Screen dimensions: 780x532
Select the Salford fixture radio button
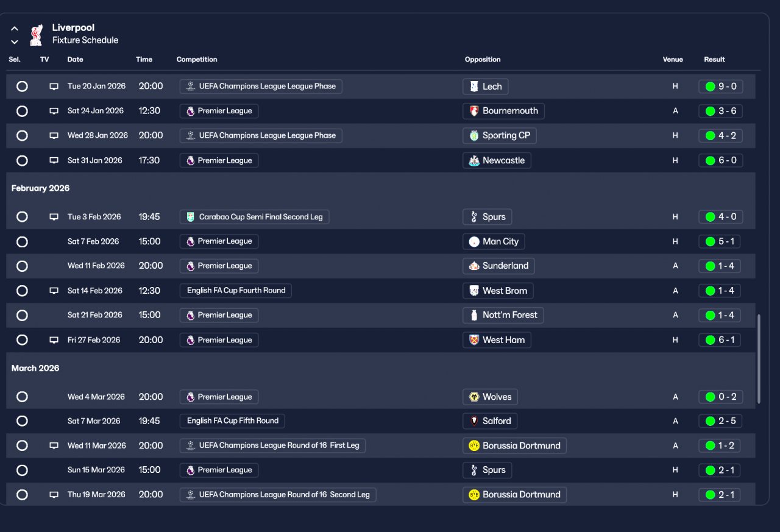[x=22, y=421]
